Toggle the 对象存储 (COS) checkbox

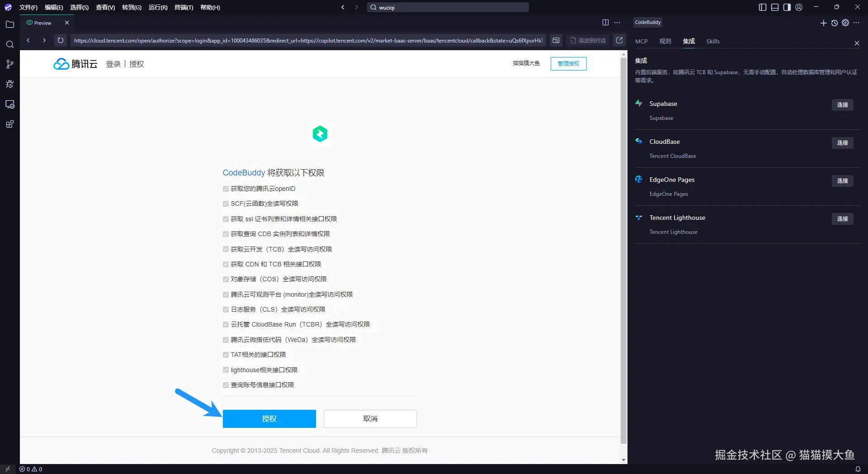[x=226, y=280]
